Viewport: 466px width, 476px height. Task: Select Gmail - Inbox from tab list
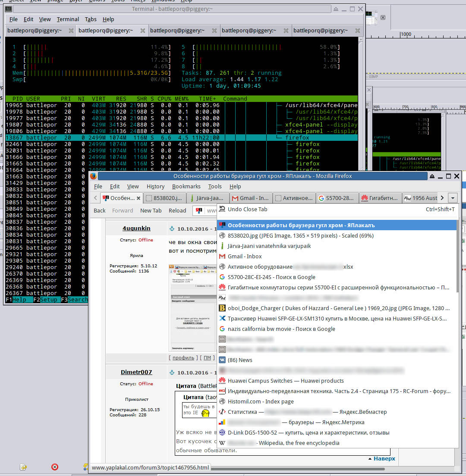tap(337, 257)
